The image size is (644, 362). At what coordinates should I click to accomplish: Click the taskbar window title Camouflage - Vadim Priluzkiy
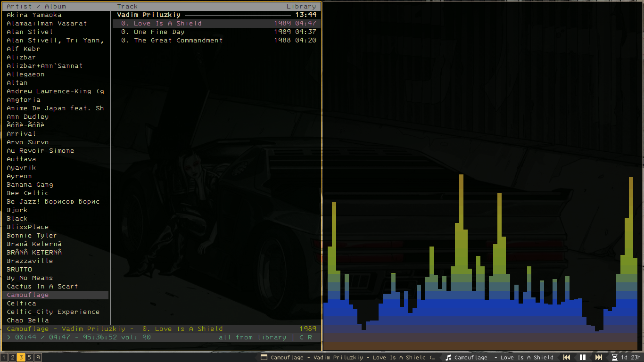(x=353, y=357)
